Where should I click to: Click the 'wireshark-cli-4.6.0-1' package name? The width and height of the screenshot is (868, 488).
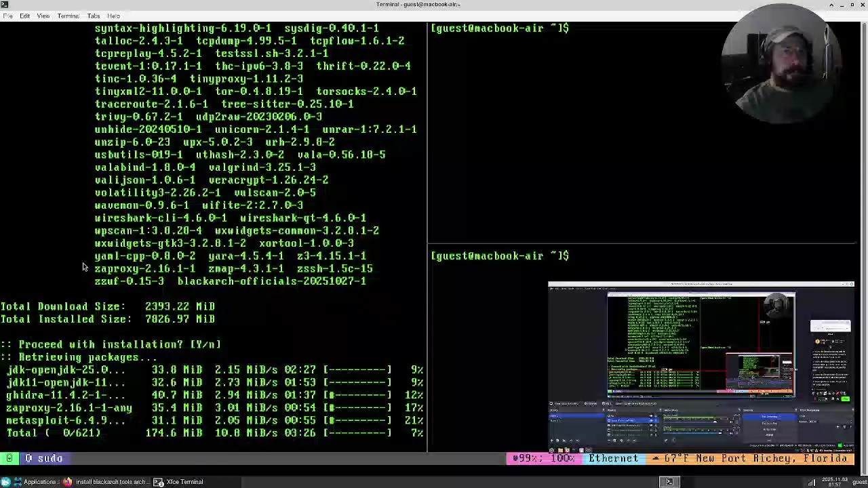(x=161, y=218)
